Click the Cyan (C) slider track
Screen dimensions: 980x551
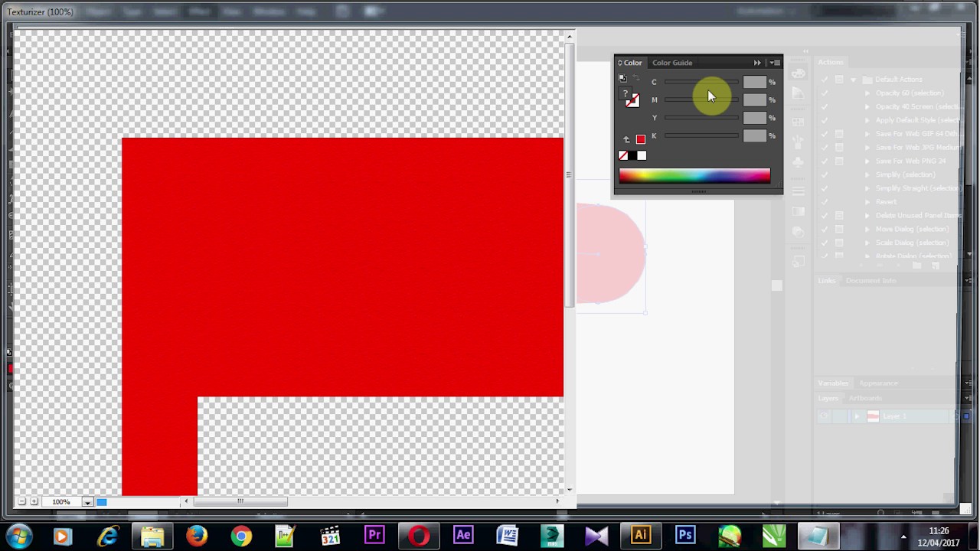click(701, 82)
